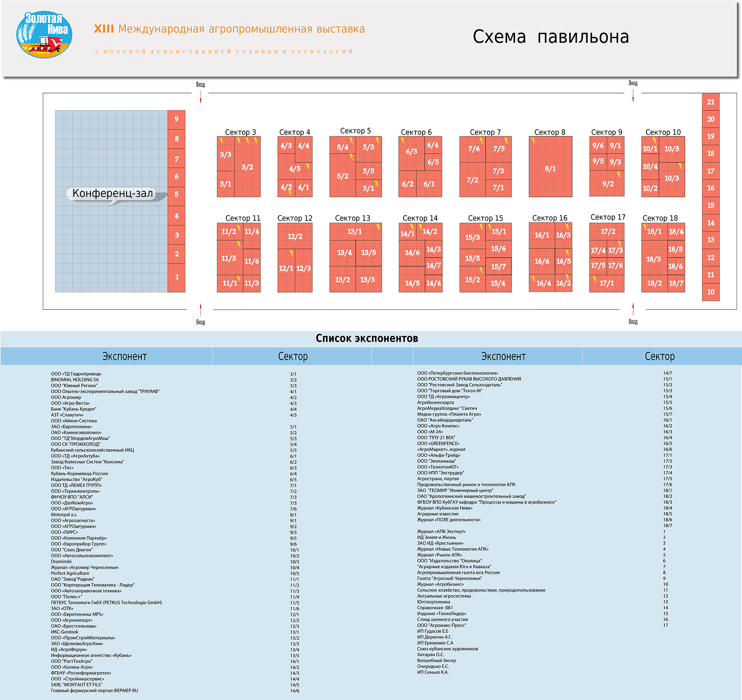Click sector value 18/7 in the list
The image size is (742, 700).
click(x=667, y=526)
